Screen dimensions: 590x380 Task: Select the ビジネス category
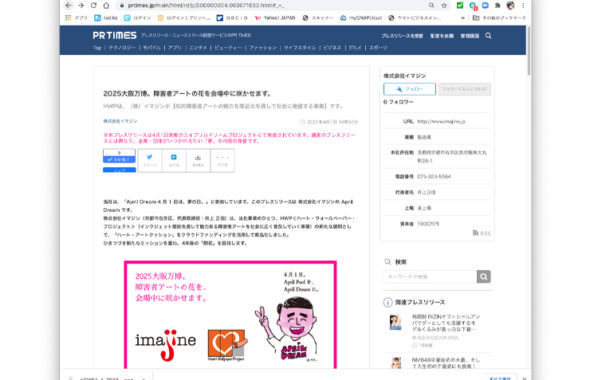point(332,48)
